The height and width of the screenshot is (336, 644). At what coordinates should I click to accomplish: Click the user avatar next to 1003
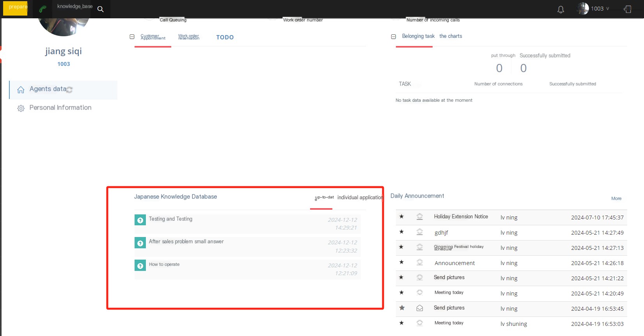pos(583,9)
